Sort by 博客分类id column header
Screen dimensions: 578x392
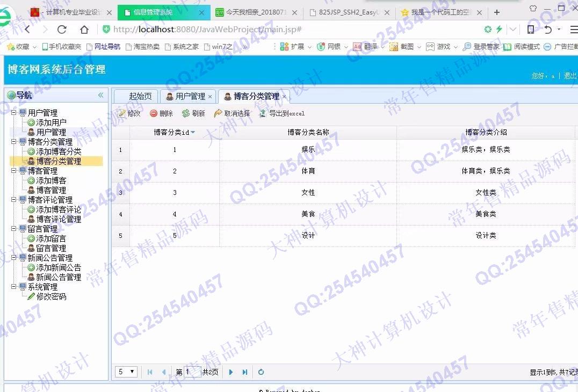pyautogui.click(x=175, y=132)
